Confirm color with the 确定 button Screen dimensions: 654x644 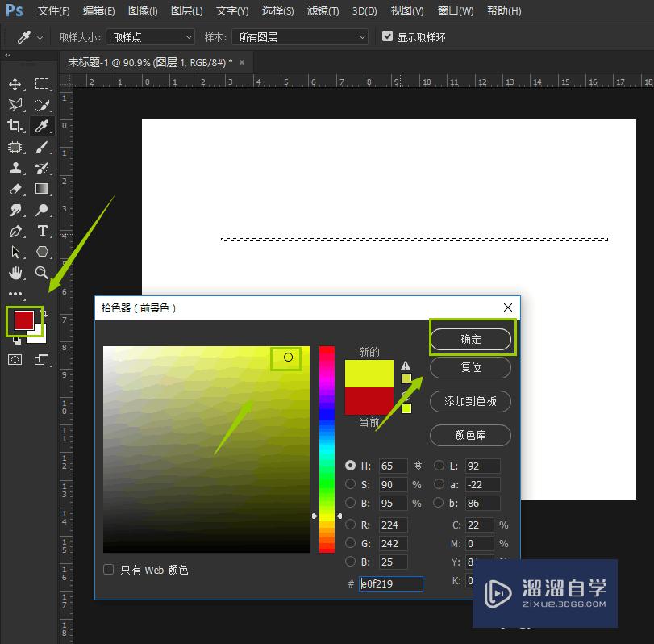(x=470, y=339)
